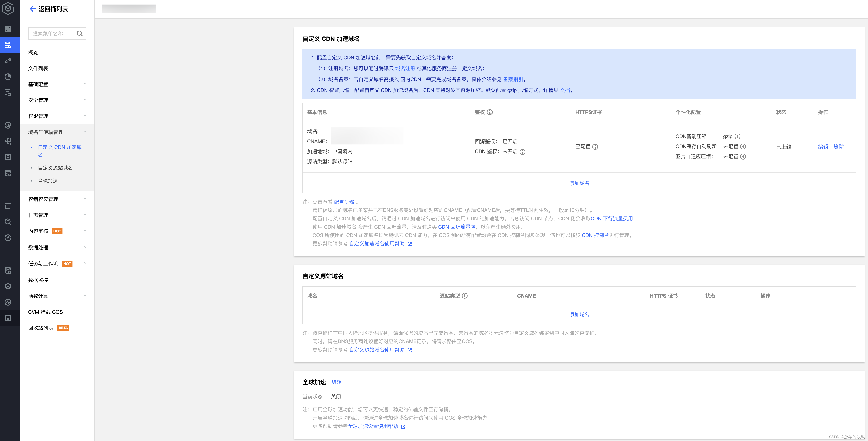Expand the 日志管理 menu
The height and width of the screenshot is (441, 868).
coord(57,215)
